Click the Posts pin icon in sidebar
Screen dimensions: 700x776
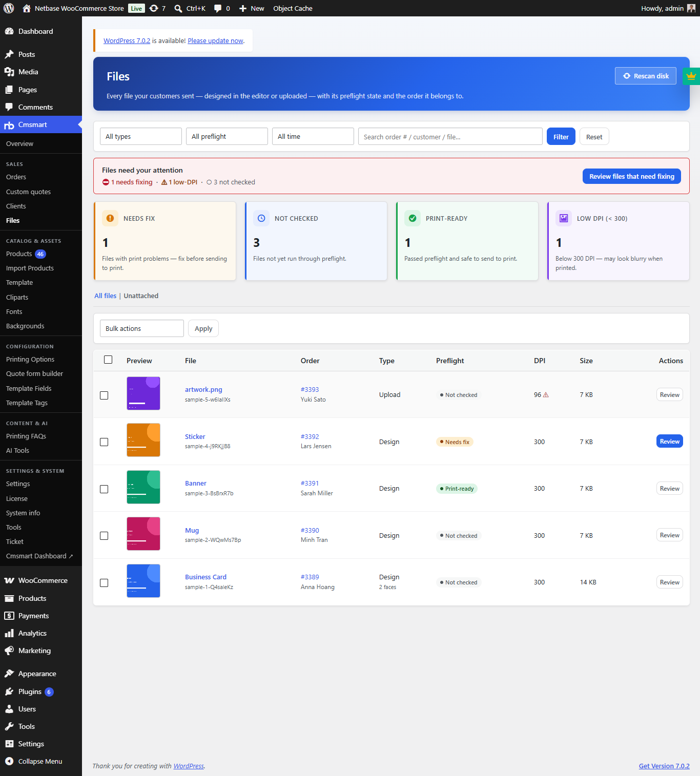pos(9,54)
